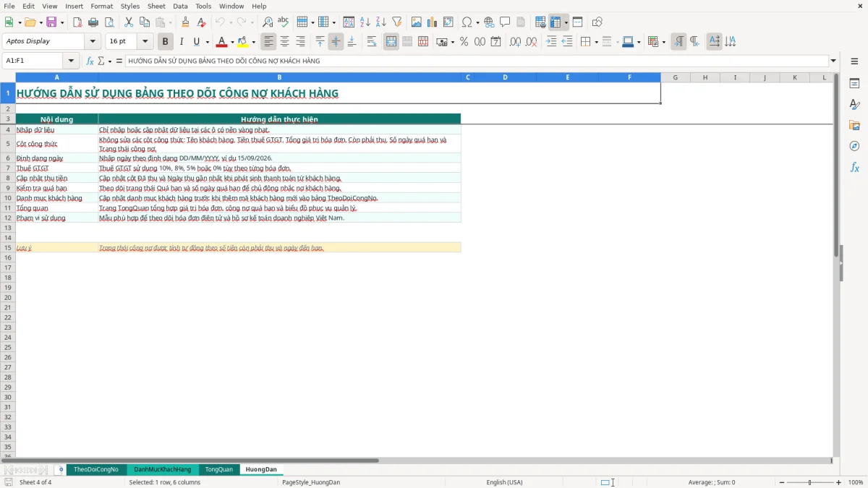Export directly as PDF
Image resolution: width=868 pixels, height=488 pixels.
coord(77,22)
